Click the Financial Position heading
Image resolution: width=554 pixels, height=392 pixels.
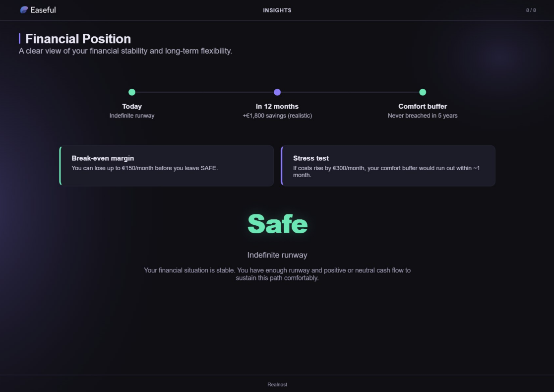[x=78, y=39]
